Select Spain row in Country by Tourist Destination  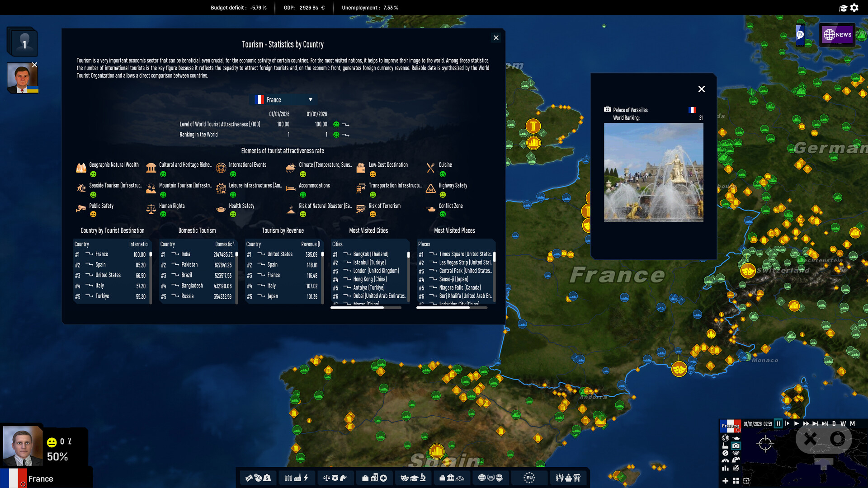click(111, 265)
